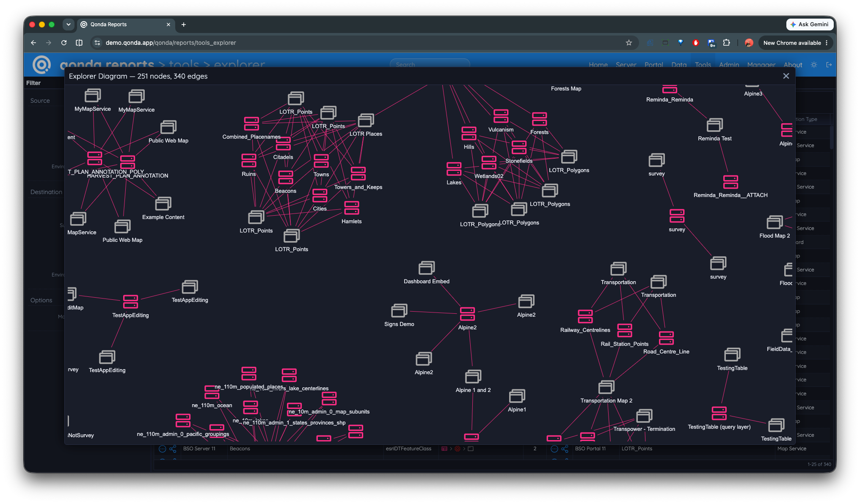Close the Explorer Diagram dialog
Image resolution: width=860 pixels, height=504 pixels.
786,76
